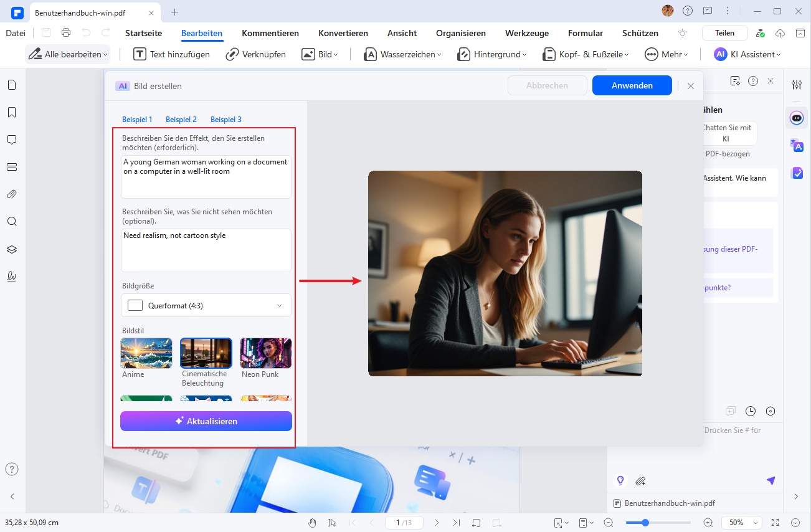The image size is (811, 532).
Task: Click the zoom slider in status bar
Action: pos(658,523)
